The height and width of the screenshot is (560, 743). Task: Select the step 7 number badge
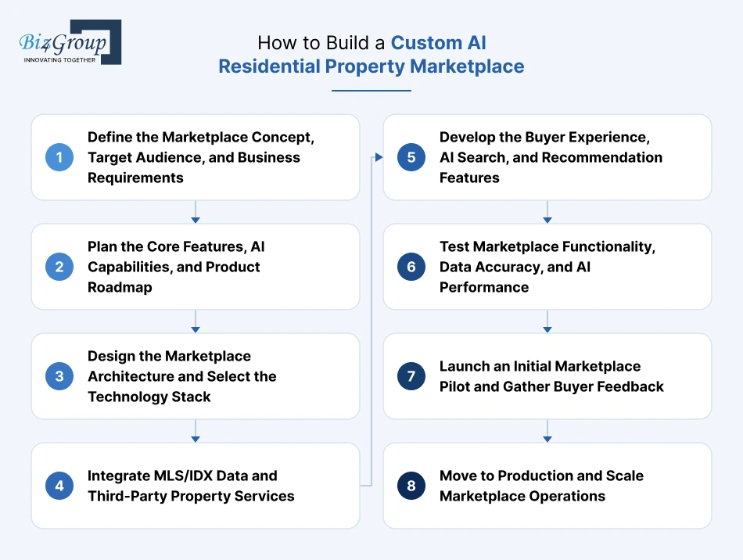(x=411, y=376)
